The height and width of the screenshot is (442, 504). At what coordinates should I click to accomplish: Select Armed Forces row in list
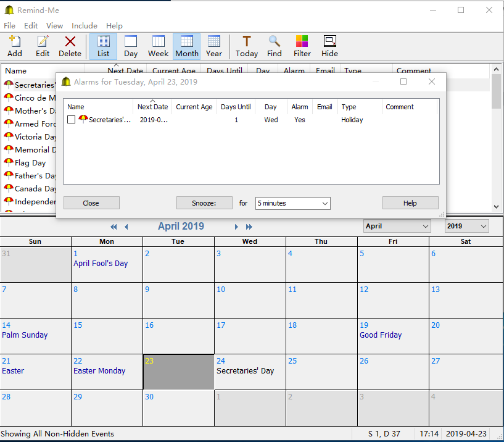click(30, 124)
